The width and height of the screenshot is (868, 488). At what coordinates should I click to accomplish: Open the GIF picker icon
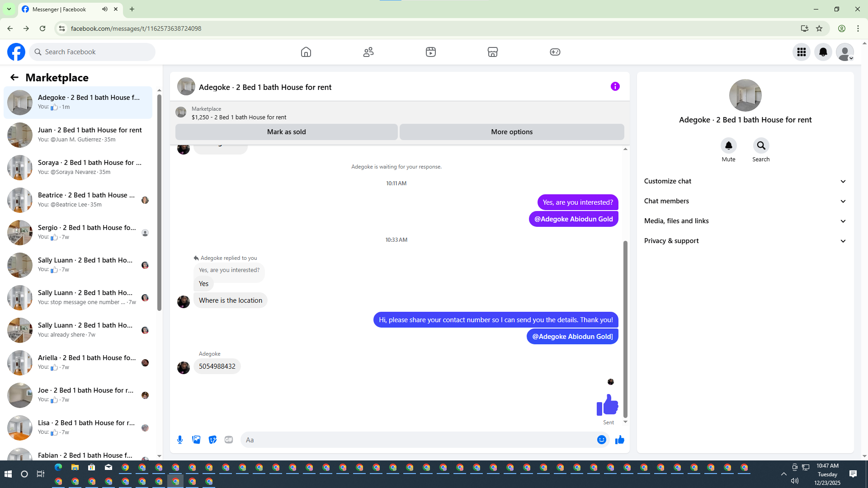(229, 440)
